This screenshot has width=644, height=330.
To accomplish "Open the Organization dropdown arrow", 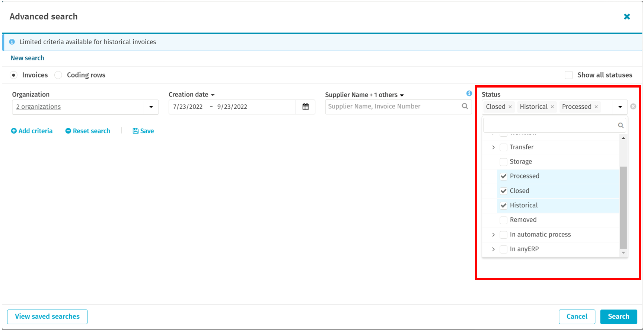I will coord(151,107).
